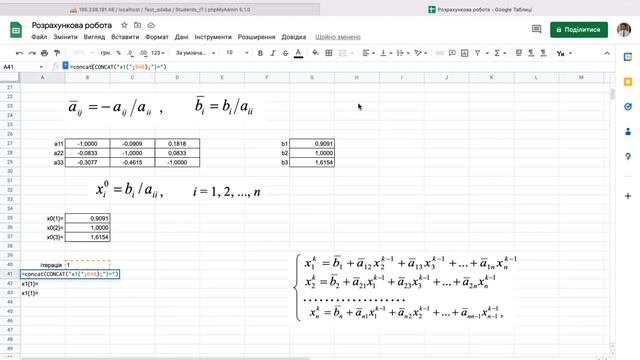Click the Redo arrow icon
The height and width of the screenshot is (360, 640).
coord(32,53)
